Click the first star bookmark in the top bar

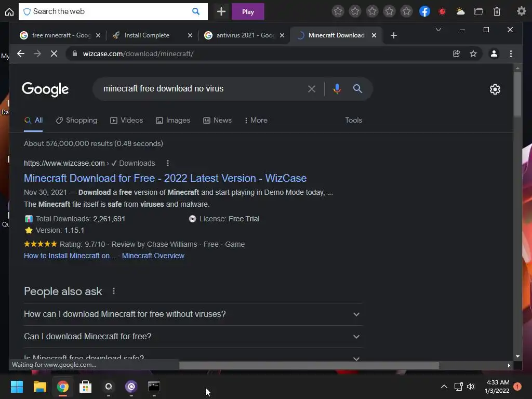(338, 11)
